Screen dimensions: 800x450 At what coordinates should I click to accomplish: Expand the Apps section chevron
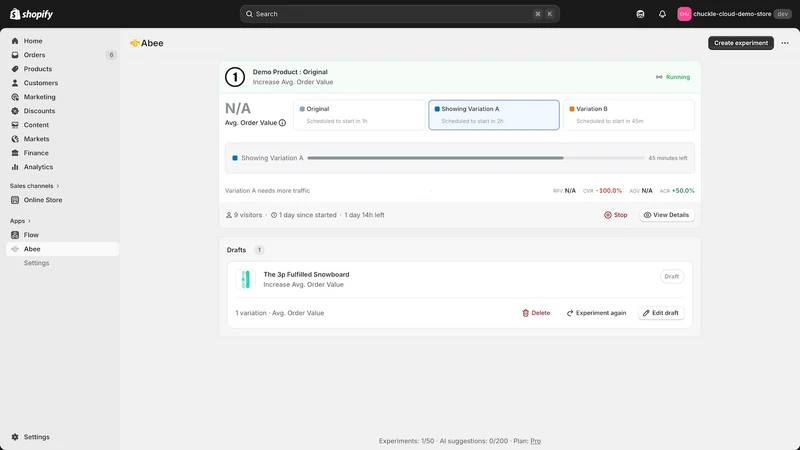pyautogui.click(x=29, y=221)
